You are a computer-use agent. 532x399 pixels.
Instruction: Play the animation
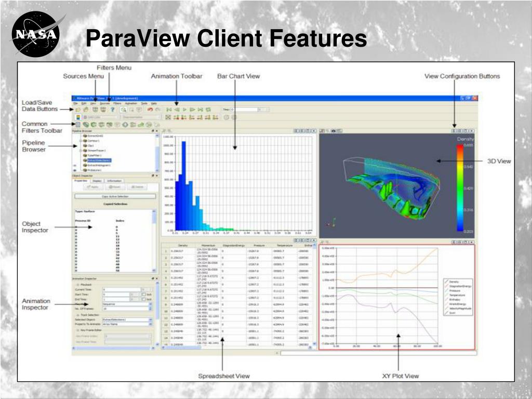click(184, 110)
